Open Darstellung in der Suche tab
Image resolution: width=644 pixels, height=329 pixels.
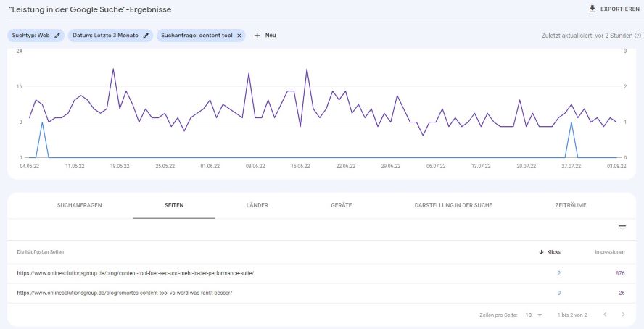453,205
